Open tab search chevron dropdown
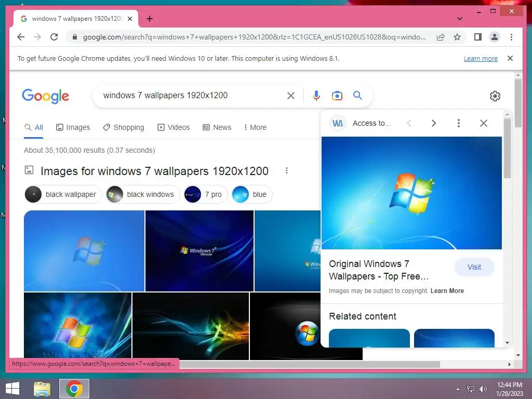The width and height of the screenshot is (532, 399). (460, 19)
